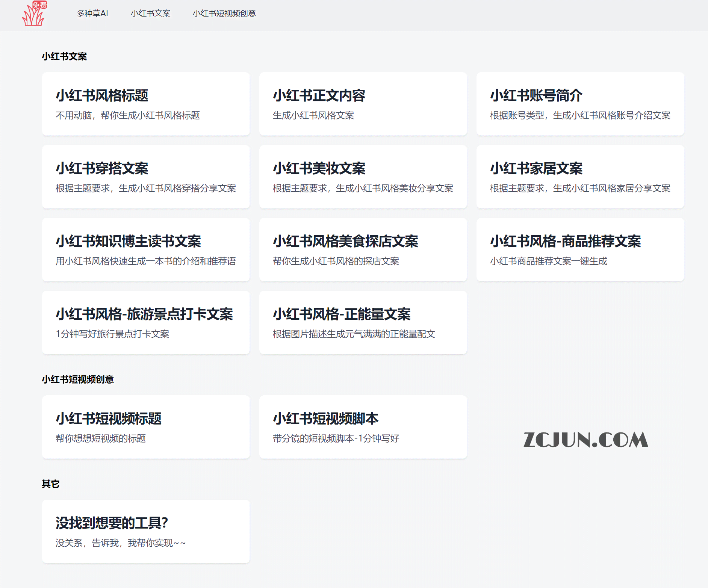Click text 根据账号类型，生成小红书风格账号介绍文案
Image resolution: width=708 pixels, height=588 pixels.
pos(580,115)
